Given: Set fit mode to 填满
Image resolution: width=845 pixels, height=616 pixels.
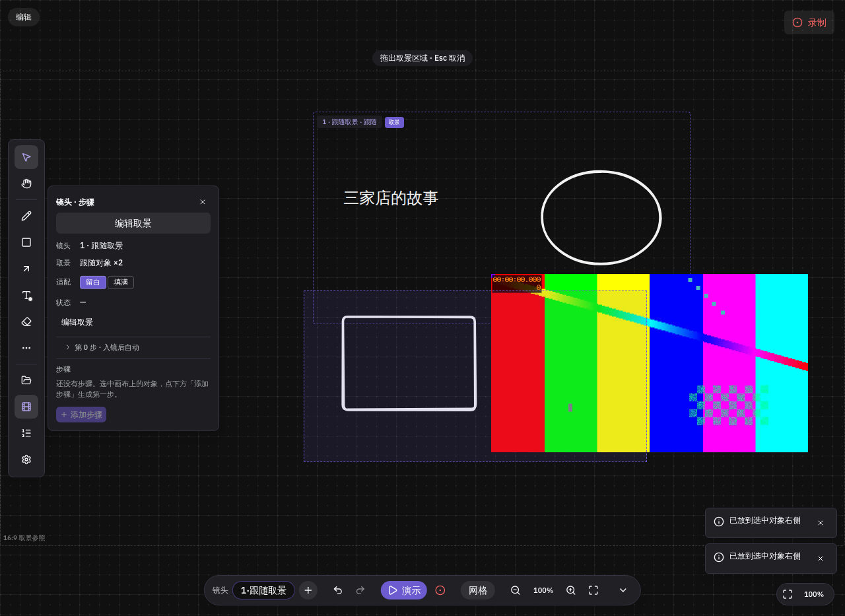Looking at the screenshot, I should pos(121,283).
